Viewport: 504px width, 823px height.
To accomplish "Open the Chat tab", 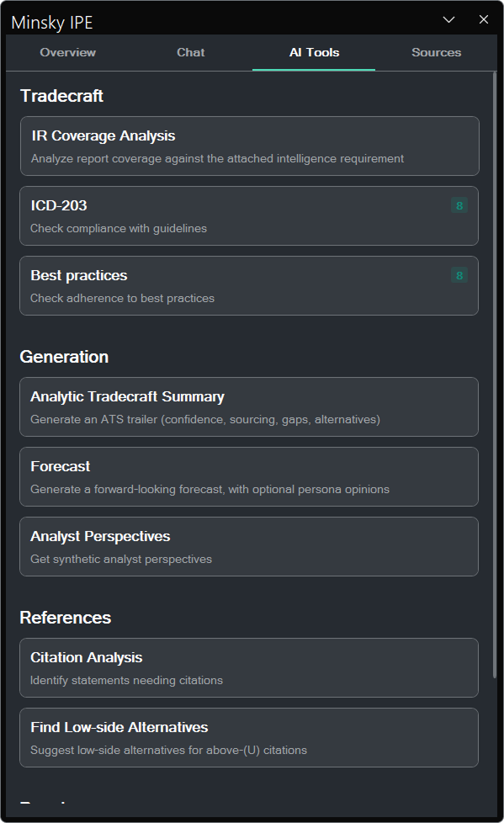I will [190, 52].
